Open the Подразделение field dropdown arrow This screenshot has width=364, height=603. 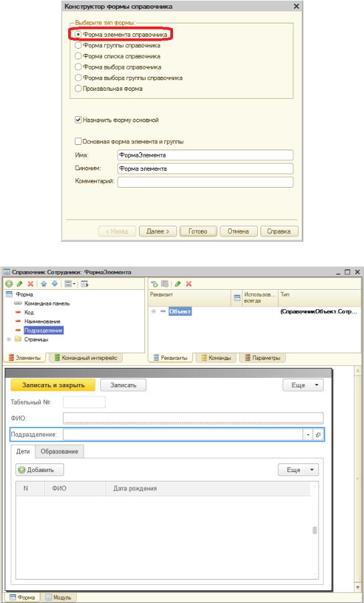[308, 435]
